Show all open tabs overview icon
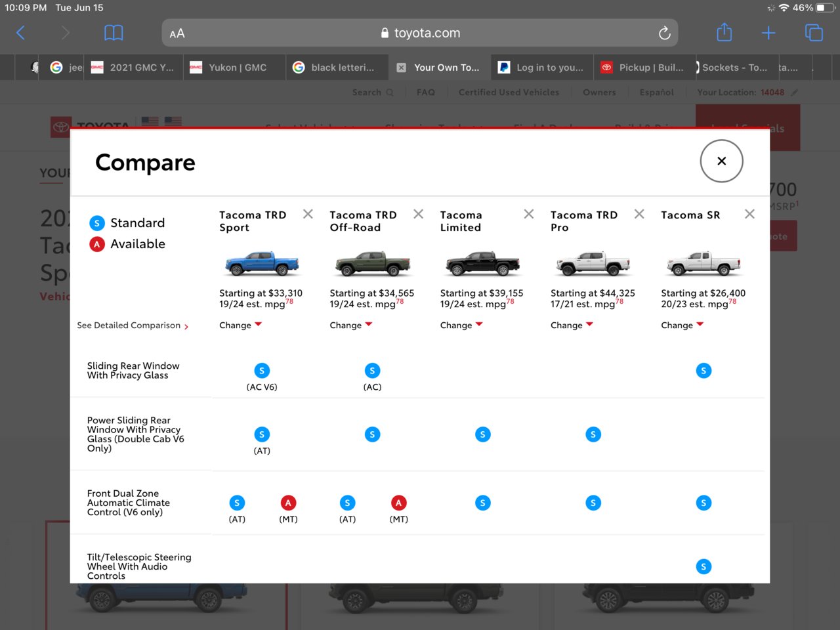840x630 pixels. click(814, 33)
